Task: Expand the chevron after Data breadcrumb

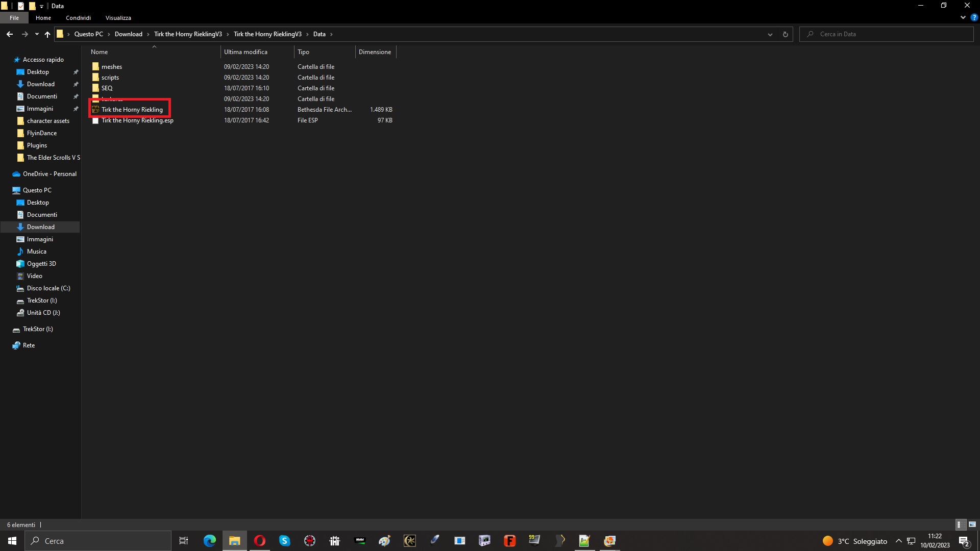Action: (331, 34)
